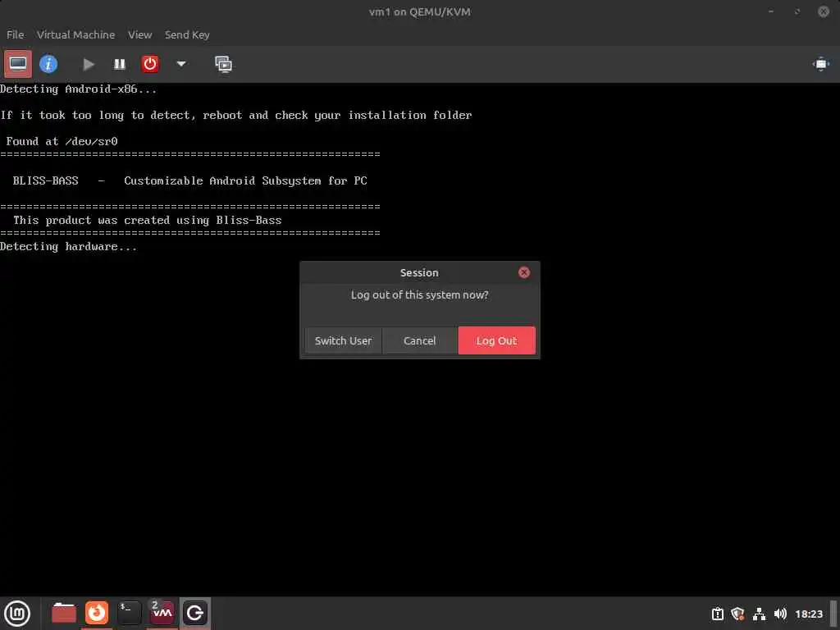Open manage VM snapshots icon
840x630 pixels.
point(223,64)
